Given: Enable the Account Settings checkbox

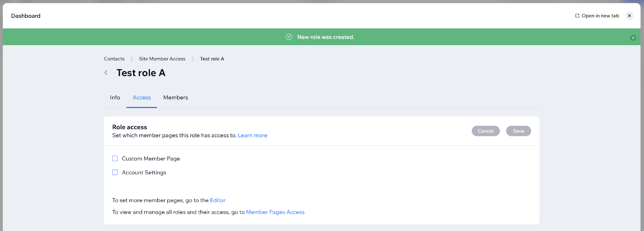Looking at the screenshot, I should [x=115, y=172].
